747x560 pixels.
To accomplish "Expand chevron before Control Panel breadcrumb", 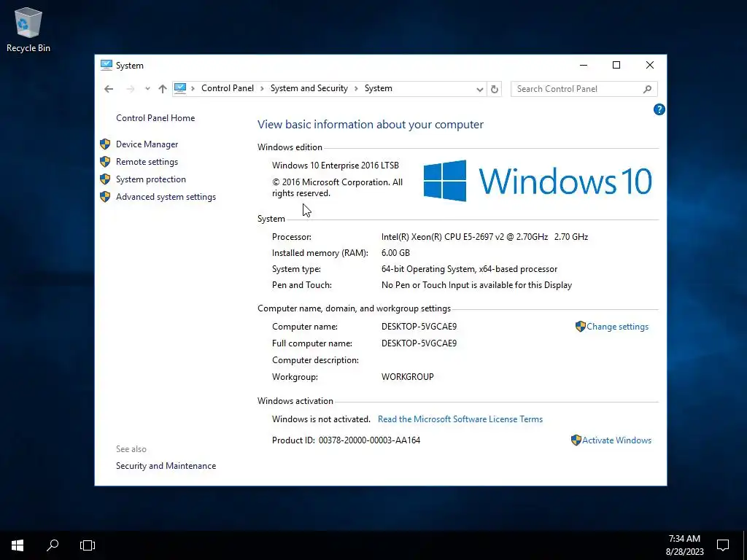I will (193, 88).
